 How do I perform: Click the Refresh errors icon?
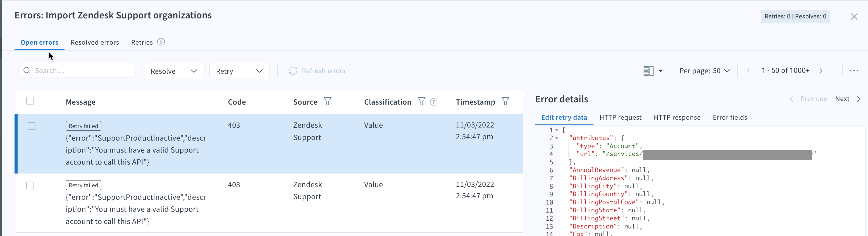pos(293,71)
